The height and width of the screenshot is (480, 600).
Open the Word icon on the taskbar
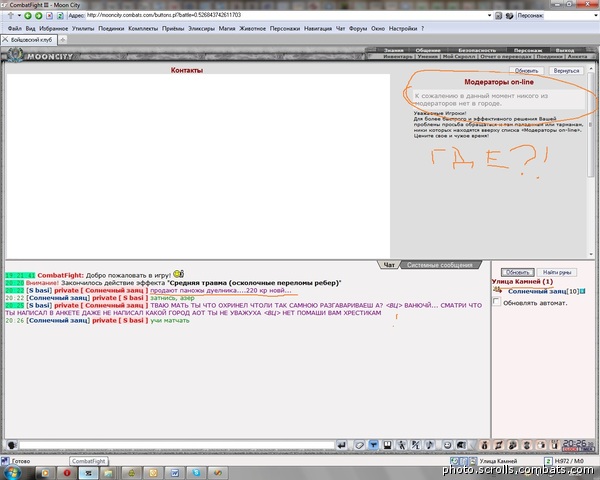175,473
